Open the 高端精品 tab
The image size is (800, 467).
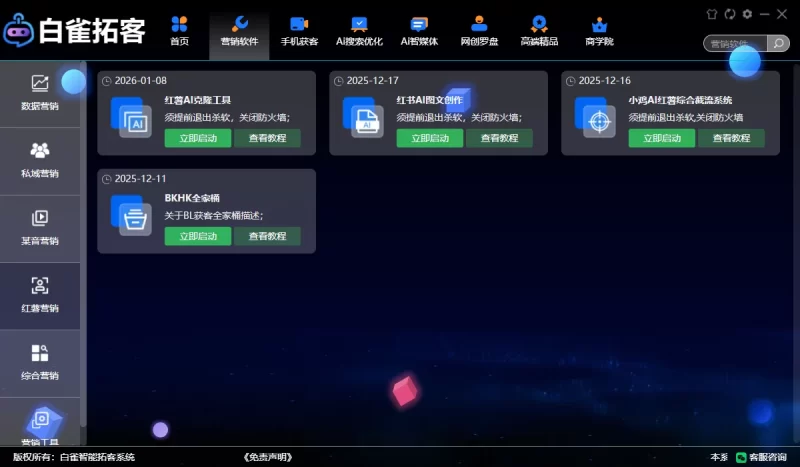point(539,32)
